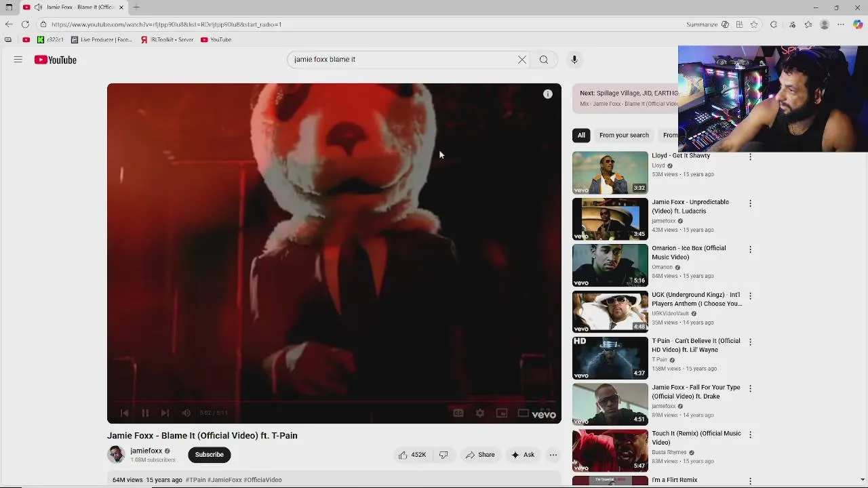
Task: Open options menu for Ice Box video
Action: (750, 249)
